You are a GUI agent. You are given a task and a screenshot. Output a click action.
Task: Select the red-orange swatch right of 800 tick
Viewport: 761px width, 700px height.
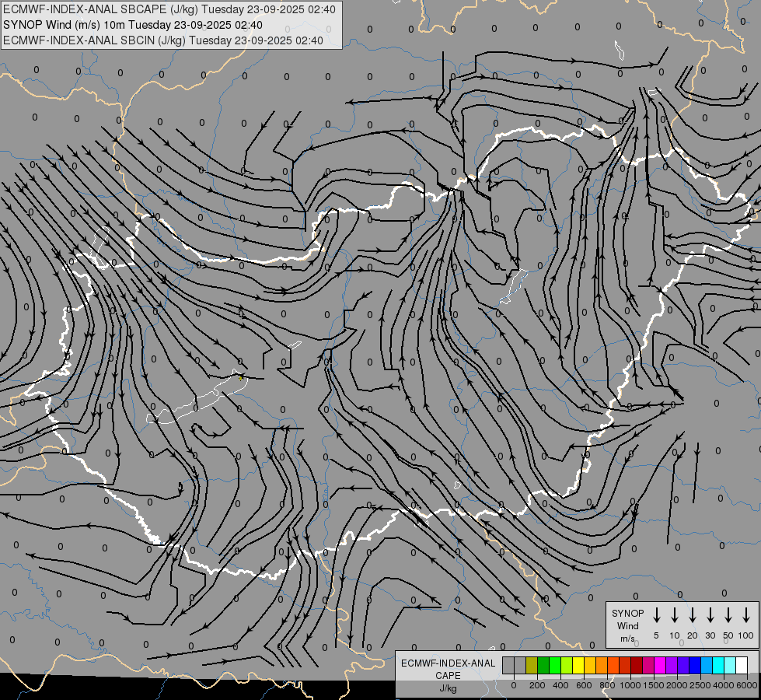pyautogui.click(x=613, y=666)
